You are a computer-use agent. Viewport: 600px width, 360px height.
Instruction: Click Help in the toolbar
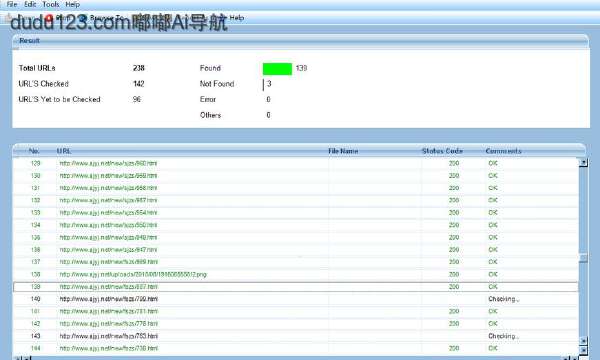pyautogui.click(x=237, y=18)
